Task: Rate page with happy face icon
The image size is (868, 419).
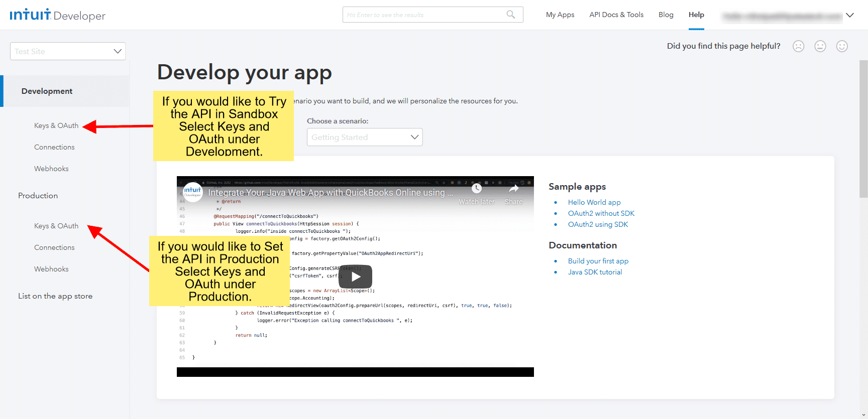Action: tap(842, 46)
